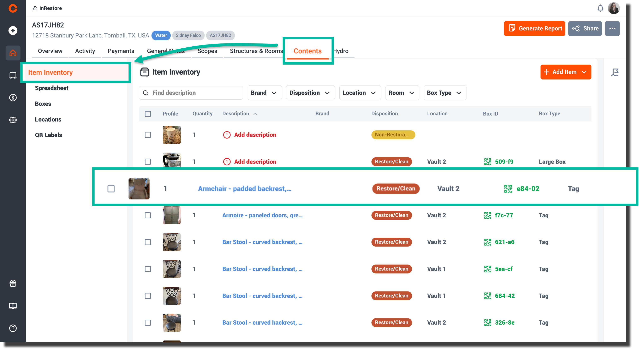The image size is (644, 349).
Task: Click the Find description search field
Action: 191,93
